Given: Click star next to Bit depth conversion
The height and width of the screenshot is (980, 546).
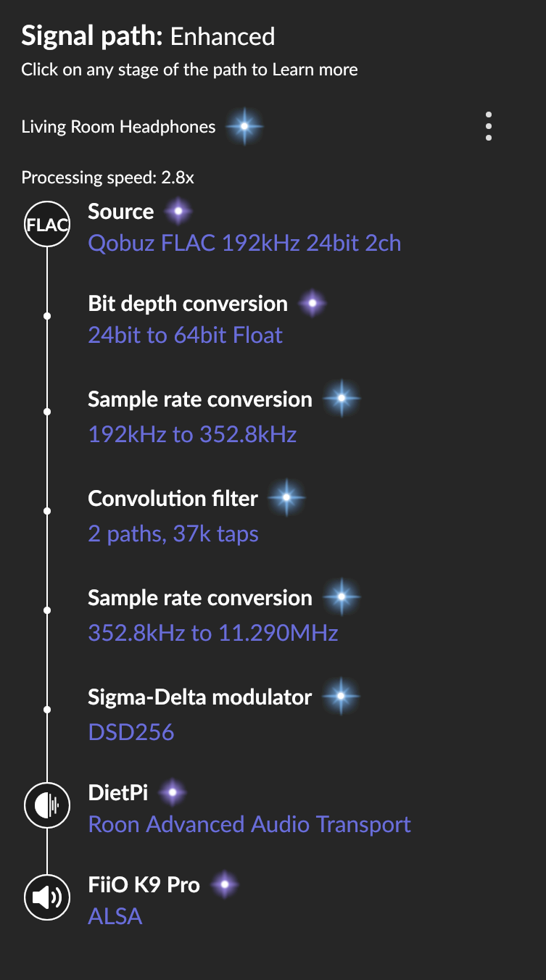Looking at the screenshot, I should tap(312, 304).
